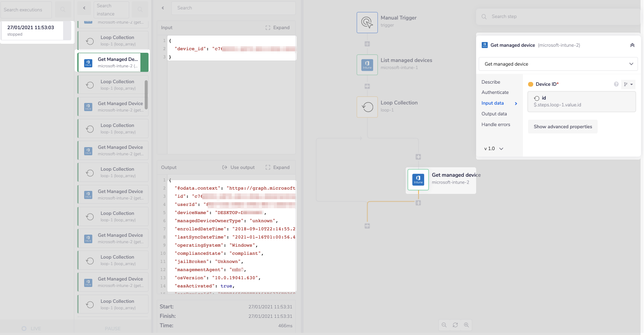Screen dimensions: 644x335
Task: Switch to the Authenticate section
Action: 495,92
